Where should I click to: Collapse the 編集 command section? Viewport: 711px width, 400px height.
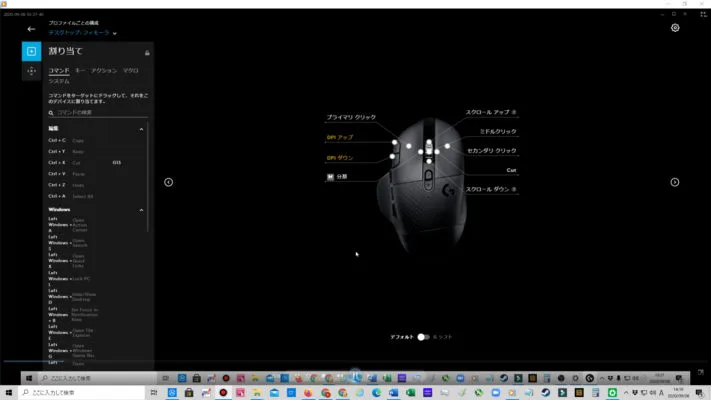141,129
